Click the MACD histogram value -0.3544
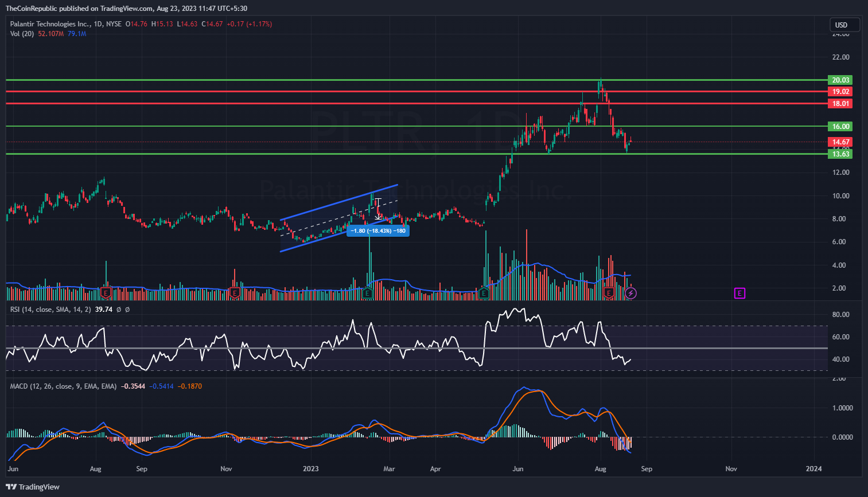This screenshot has height=497, width=868. tap(133, 386)
